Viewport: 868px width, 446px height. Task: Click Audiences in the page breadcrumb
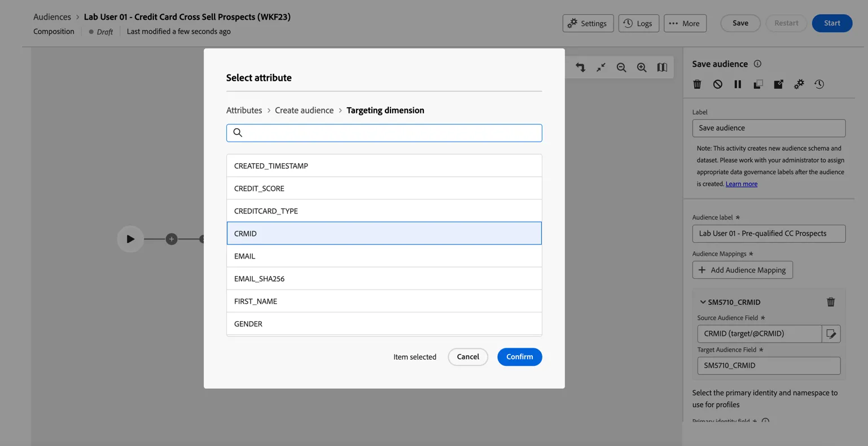point(52,17)
